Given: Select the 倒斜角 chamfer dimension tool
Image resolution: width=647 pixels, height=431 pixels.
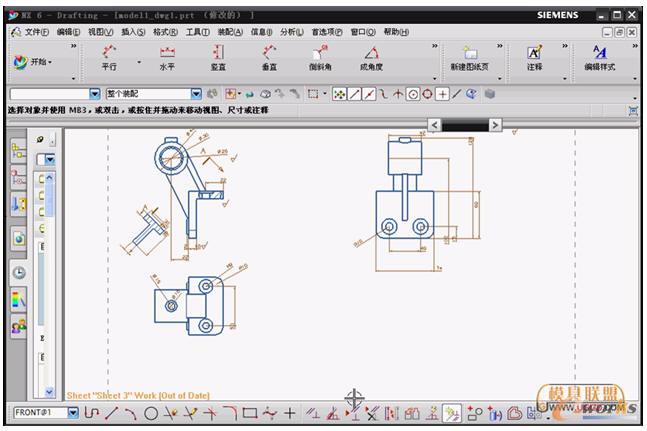Looking at the screenshot, I should click(320, 58).
